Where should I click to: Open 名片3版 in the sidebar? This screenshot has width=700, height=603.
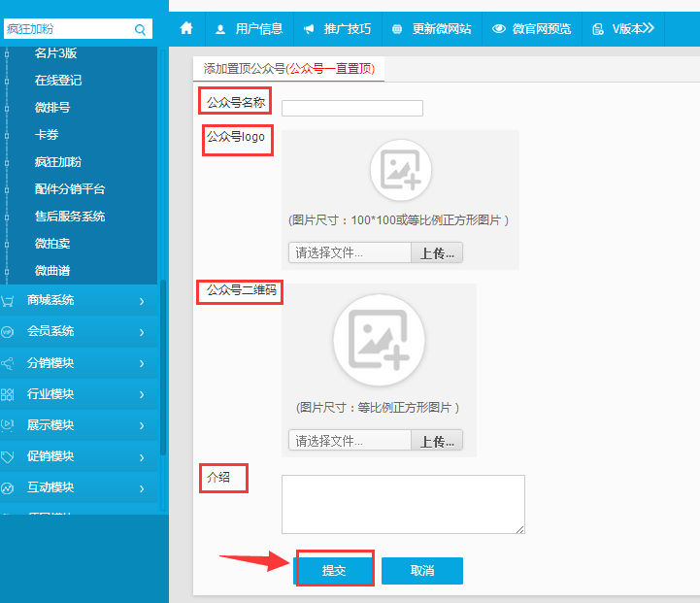point(55,53)
